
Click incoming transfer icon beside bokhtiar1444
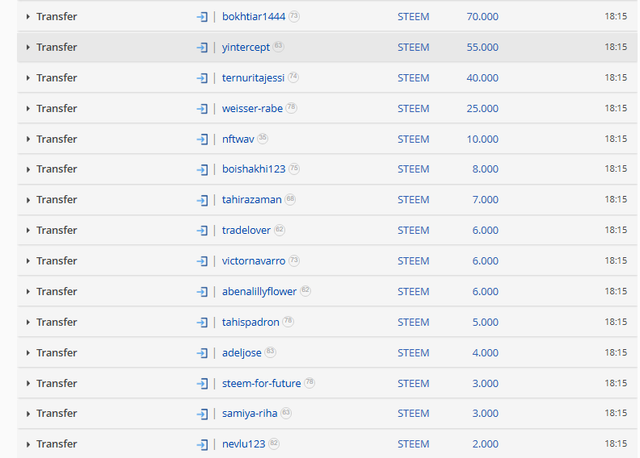202,17
